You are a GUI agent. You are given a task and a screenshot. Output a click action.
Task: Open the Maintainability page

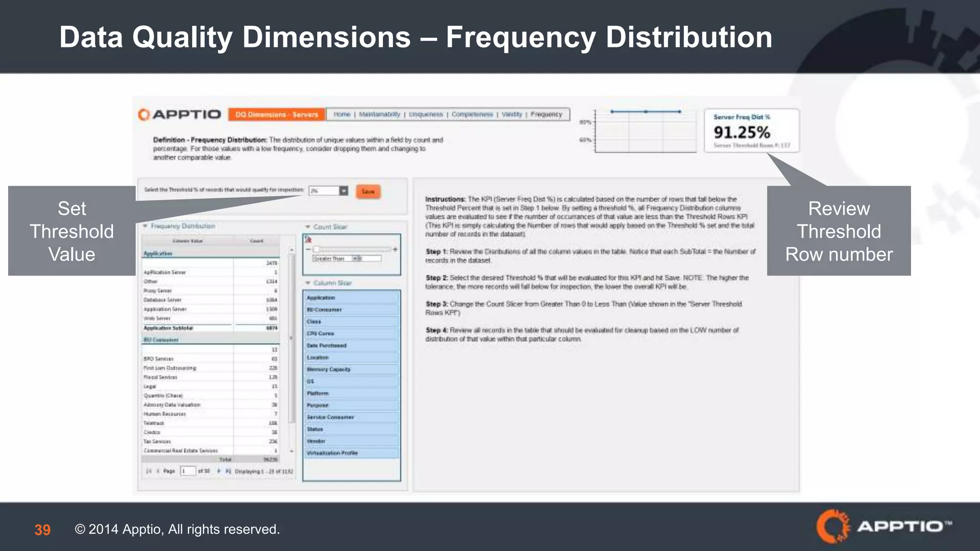pyautogui.click(x=379, y=114)
